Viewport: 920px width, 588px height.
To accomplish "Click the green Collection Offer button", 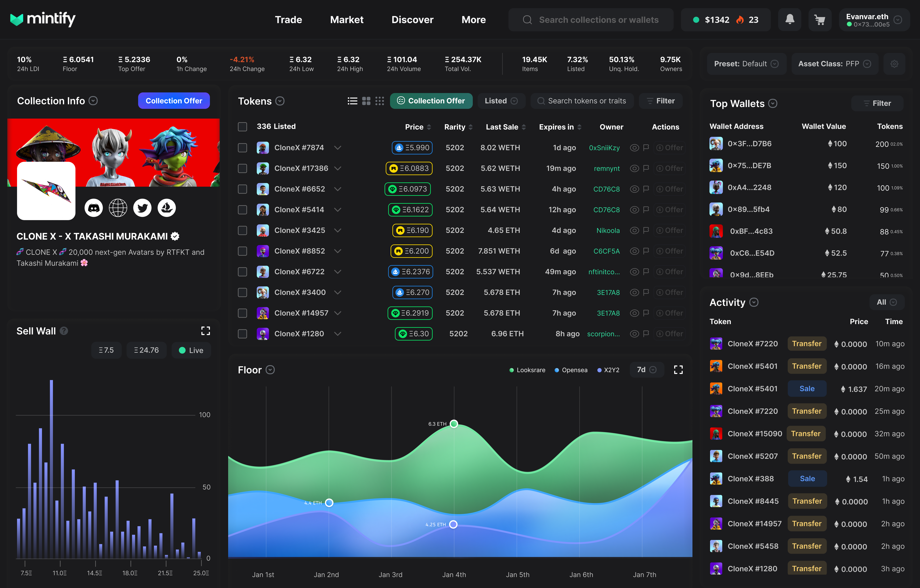I will point(431,101).
